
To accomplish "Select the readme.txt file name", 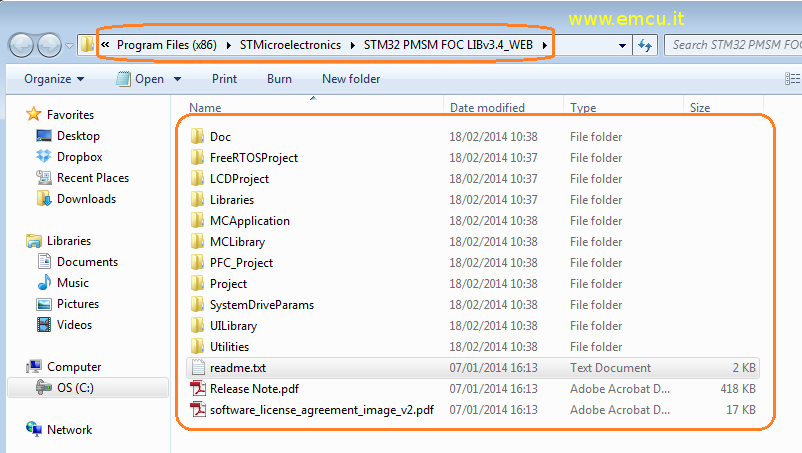I will (x=238, y=368).
